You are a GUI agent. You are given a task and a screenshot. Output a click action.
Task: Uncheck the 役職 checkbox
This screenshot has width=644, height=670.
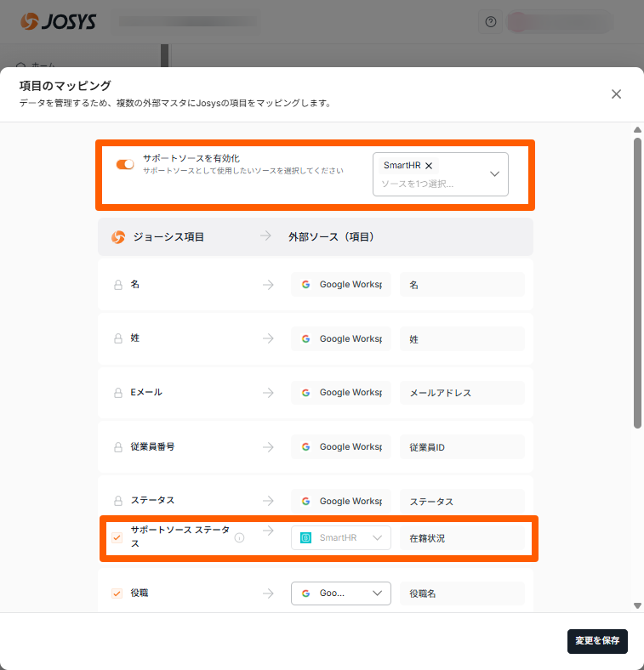pos(117,593)
